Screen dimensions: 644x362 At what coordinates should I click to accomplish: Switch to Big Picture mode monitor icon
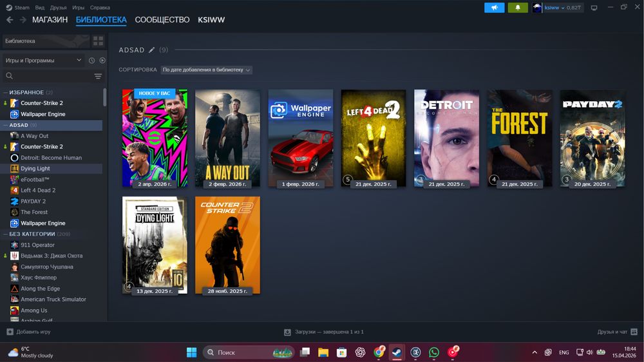click(x=594, y=7)
